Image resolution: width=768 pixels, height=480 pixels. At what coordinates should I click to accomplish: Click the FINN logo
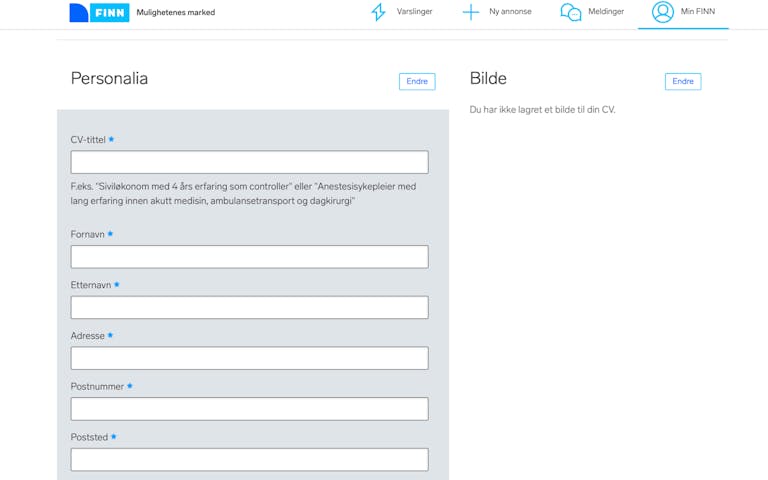[x=99, y=13]
